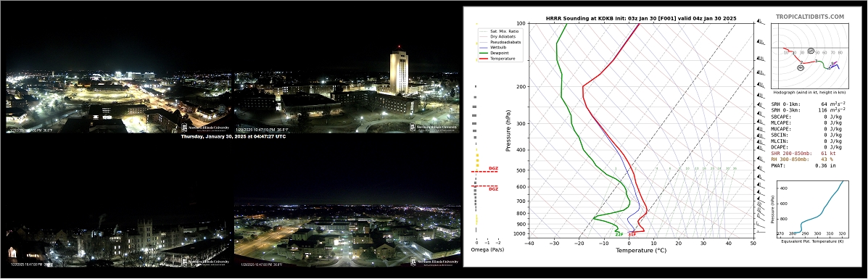Viewport: 868px width, 279px height.
Task: Click the Northern Illinois University logo on tower webcam
Action: (x=434, y=127)
